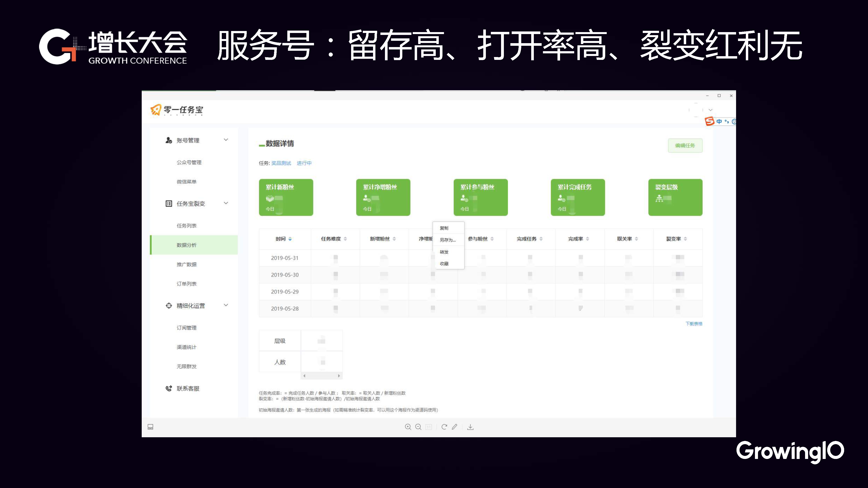Click the level table's left scroll arrow
This screenshot has height=488, width=868.
(304, 375)
